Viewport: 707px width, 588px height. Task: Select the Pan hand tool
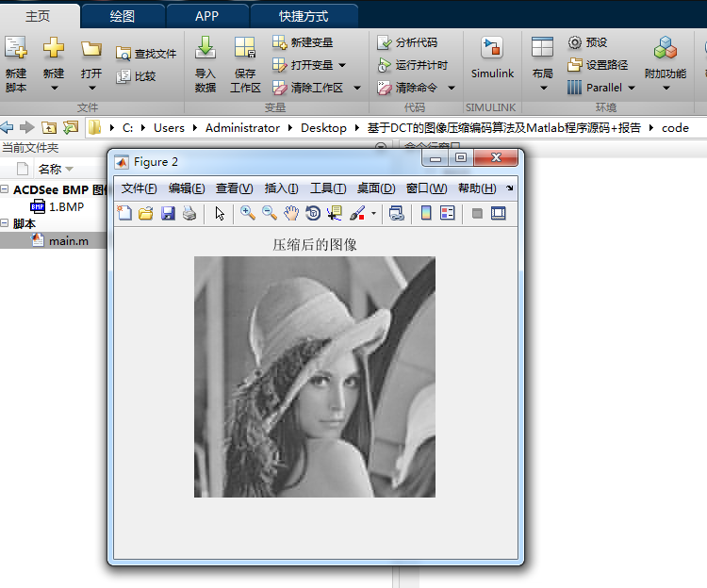coord(291,213)
